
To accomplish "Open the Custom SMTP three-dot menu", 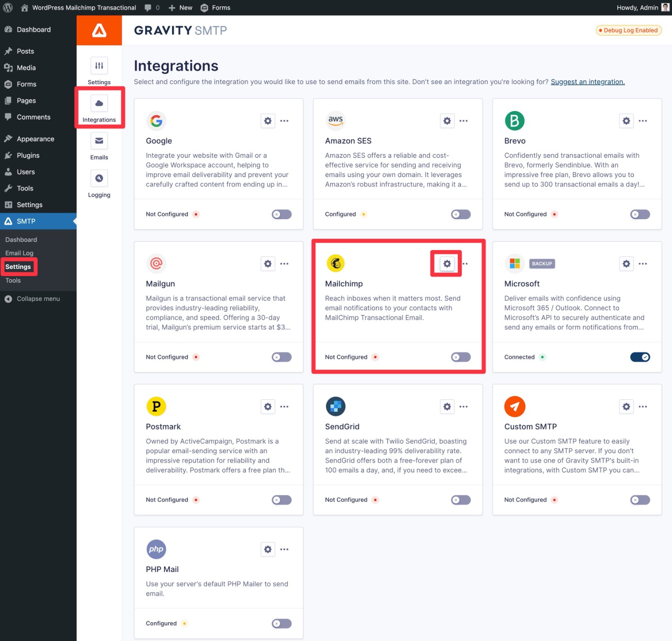I will point(643,407).
